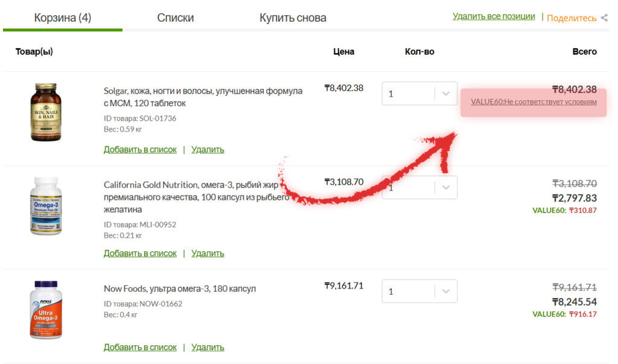Image resolution: width=618 pixels, height=364 pixels.
Task: Click the share icon next to Поделитесь
Action: point(604,18)
